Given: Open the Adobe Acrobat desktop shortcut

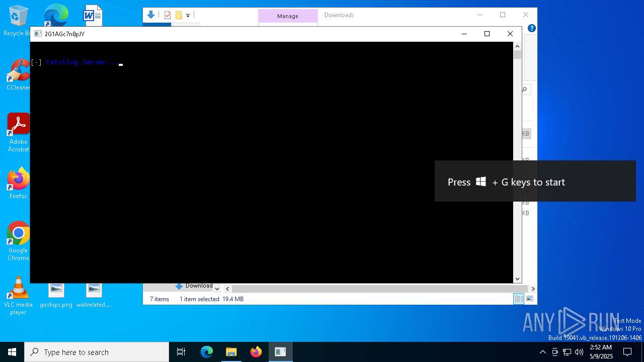Looking at the screenshot, I should tap(18, 132).
